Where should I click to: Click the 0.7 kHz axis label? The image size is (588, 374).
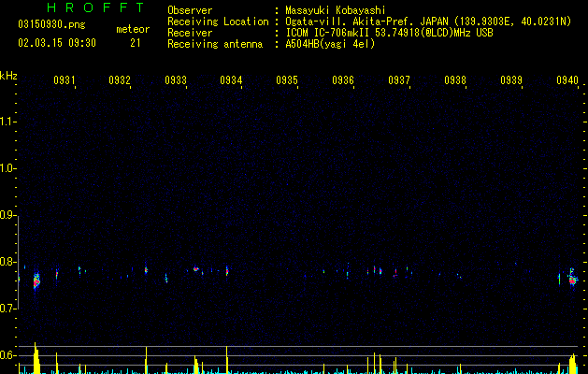pos(7,309)
